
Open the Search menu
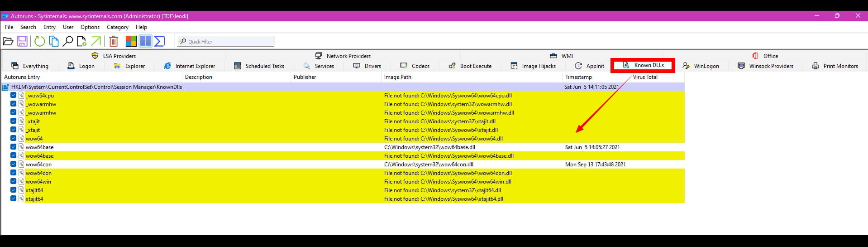(28, 27)
